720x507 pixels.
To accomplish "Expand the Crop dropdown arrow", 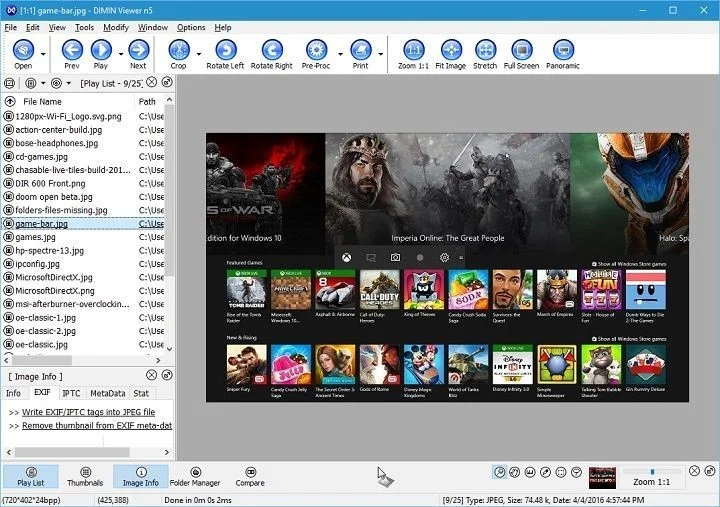I will point(199,54).
